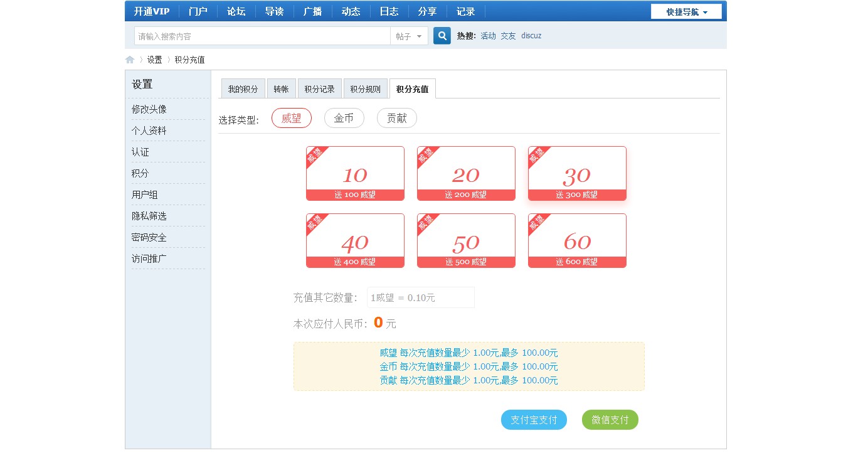Go to the 积分规则 tab
The width and height of the screenshot is (868, 458).
(365, 89)
